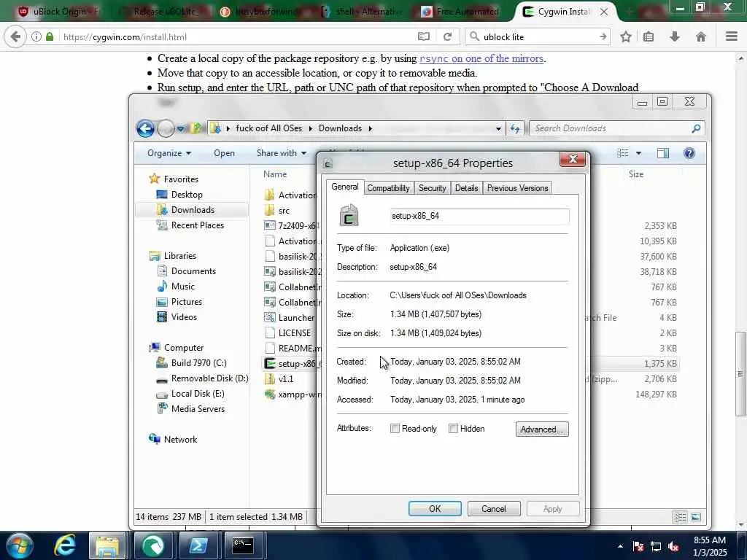Click the browser page vertical scrollbar thumb
This screenshot has width=747, height=560.
point(741,373)
